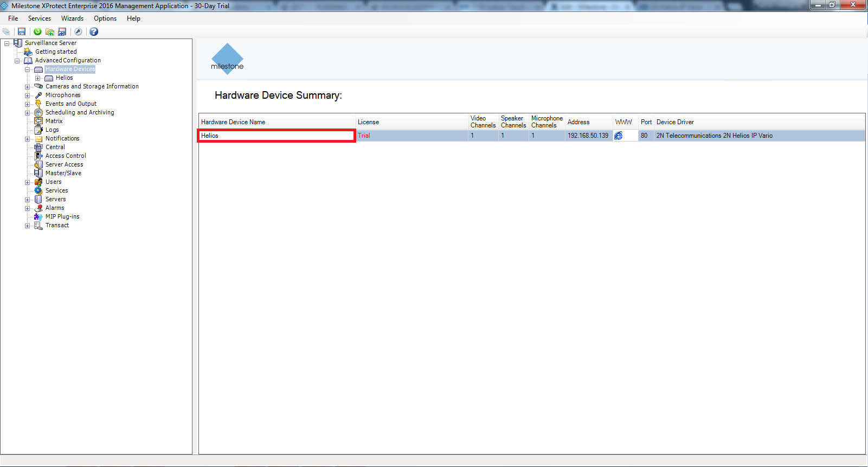
Task: Click the green circular refresh toolbar icon
Action: click(37, 32)
